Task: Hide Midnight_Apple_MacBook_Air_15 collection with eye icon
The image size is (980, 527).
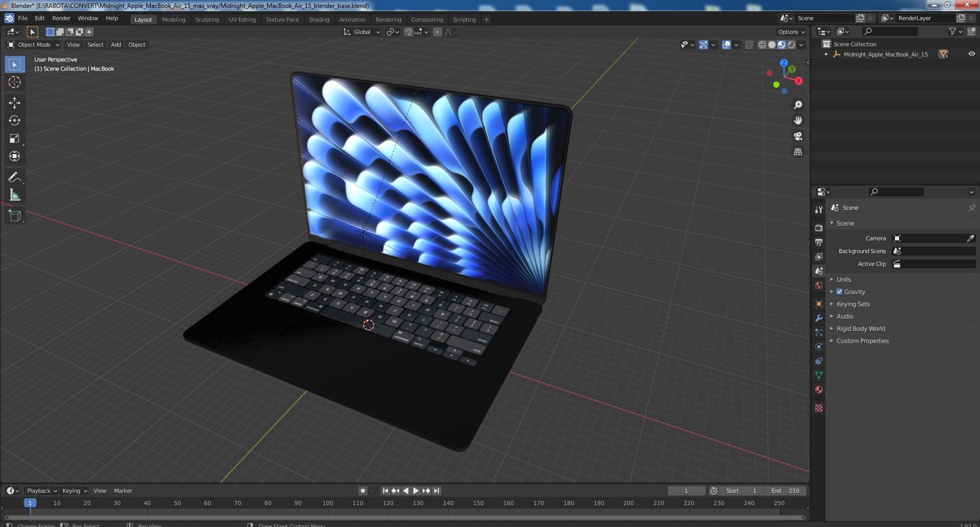Action: pyautogui.click(x=971, y=54)
